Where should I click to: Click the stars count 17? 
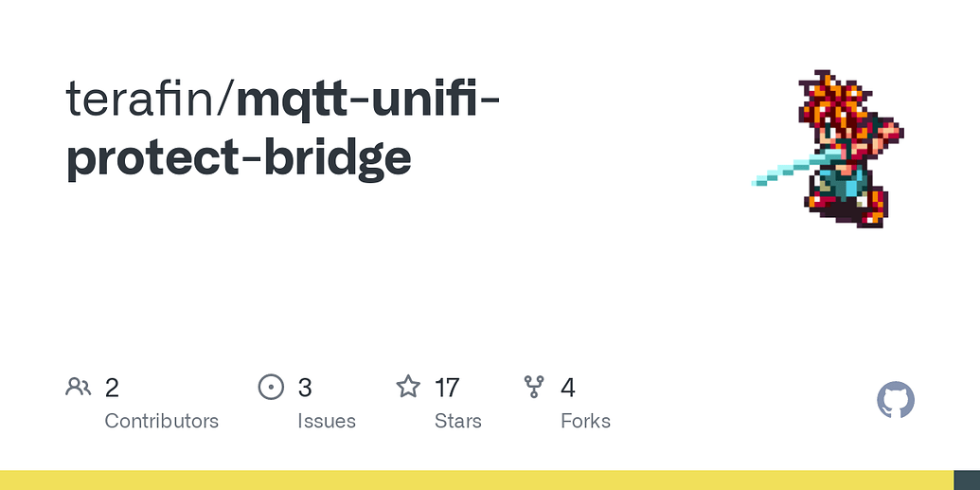(x=447, y=388)
